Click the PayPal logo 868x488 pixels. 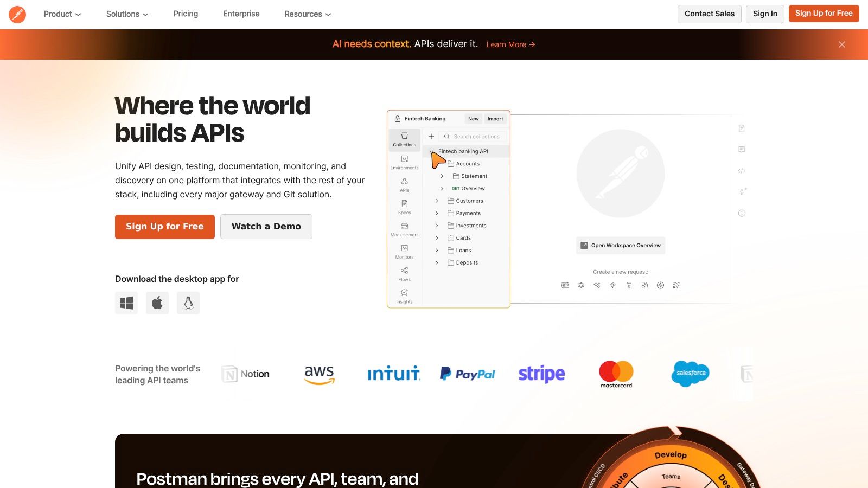[x=467, y=374]
